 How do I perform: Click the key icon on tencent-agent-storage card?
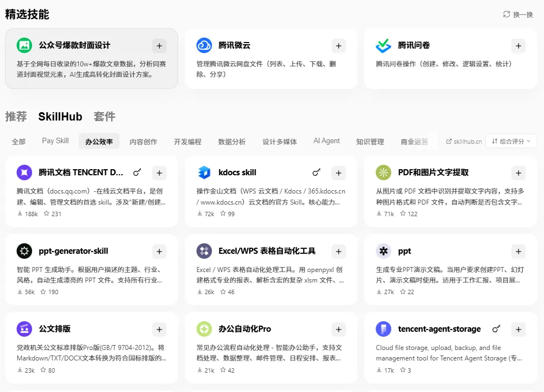click(x=496, y=329)
